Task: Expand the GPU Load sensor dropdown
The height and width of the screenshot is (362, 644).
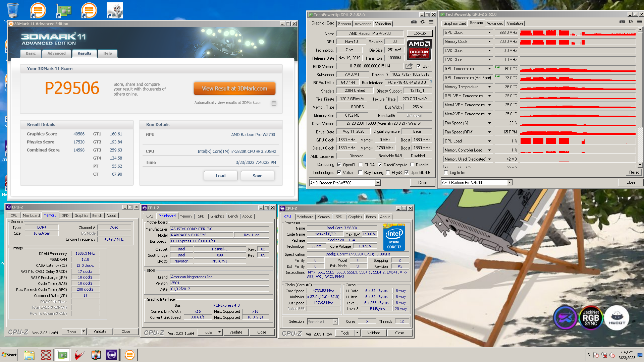Action: click(489, 141)
